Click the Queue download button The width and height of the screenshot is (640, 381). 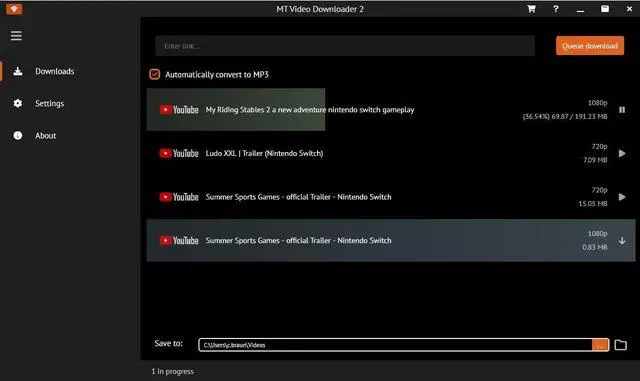pyautogui.click(x=590, y=46)
